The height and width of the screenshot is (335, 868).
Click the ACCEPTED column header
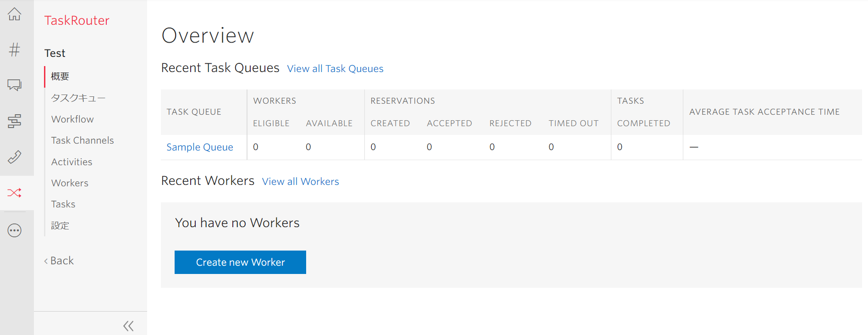coord(449,123)
